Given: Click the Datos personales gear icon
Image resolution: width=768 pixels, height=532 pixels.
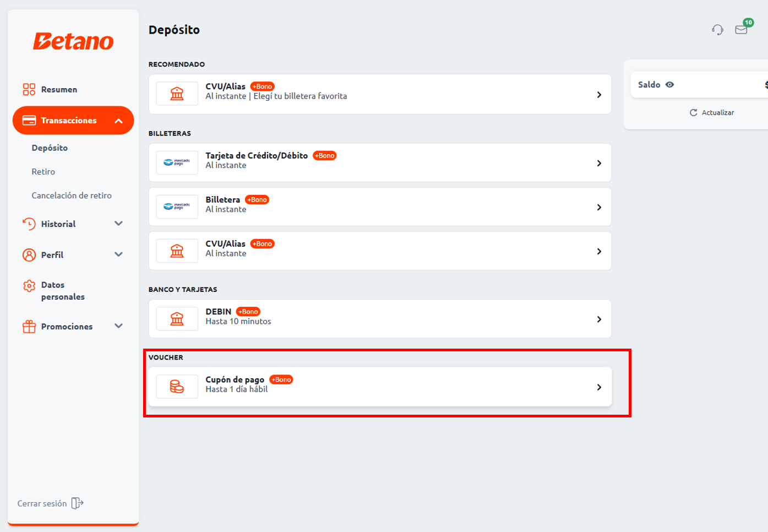Looking at the screenshot, I should 29,286.
